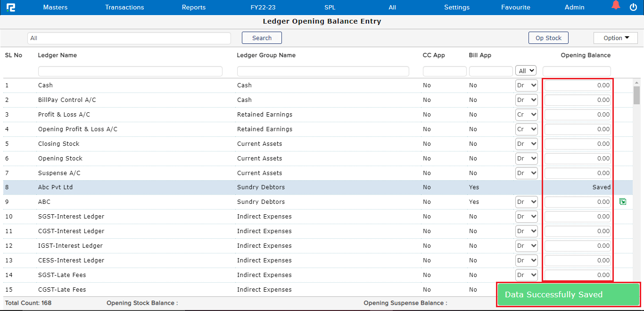Open the Dr/Cr dropdown for Cash ledger
This screenshot has width=644, height=311.
[x=526, y=85]
